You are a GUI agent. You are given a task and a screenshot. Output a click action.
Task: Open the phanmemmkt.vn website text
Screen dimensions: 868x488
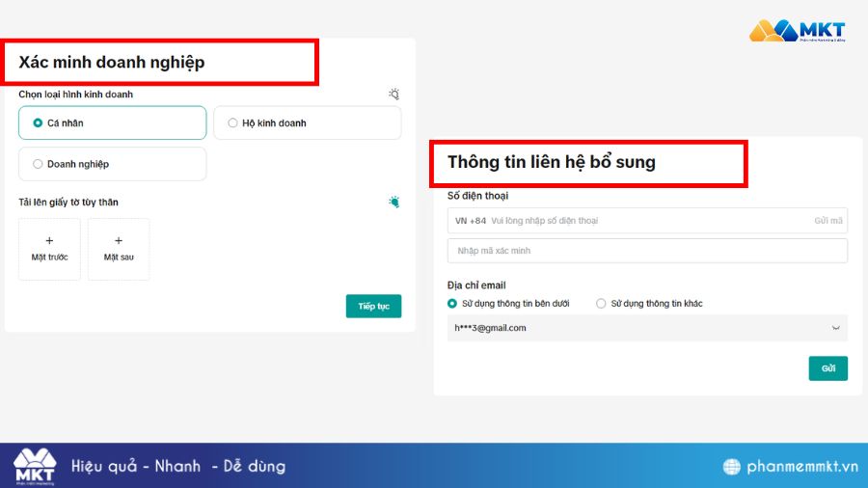click(802, 467)
